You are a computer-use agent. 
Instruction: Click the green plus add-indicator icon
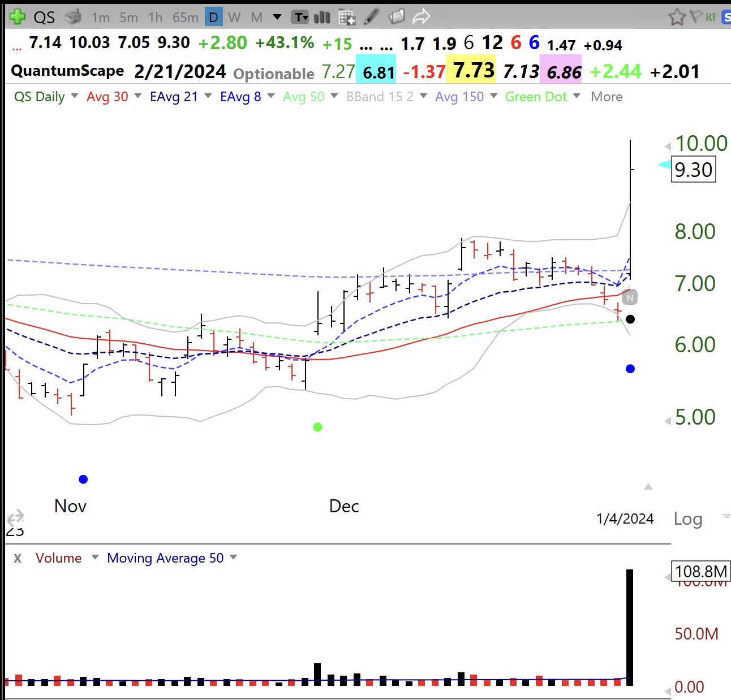(18, 17)
